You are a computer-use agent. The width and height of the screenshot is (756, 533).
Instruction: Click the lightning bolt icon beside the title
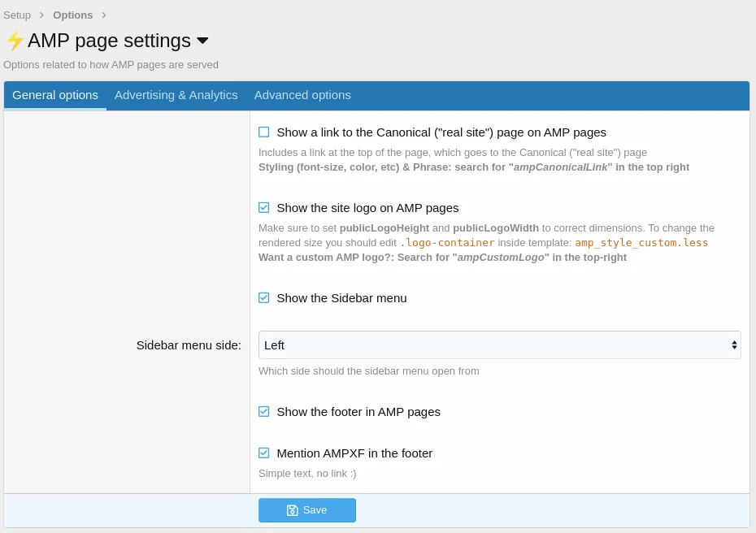(x=15, y=41)
